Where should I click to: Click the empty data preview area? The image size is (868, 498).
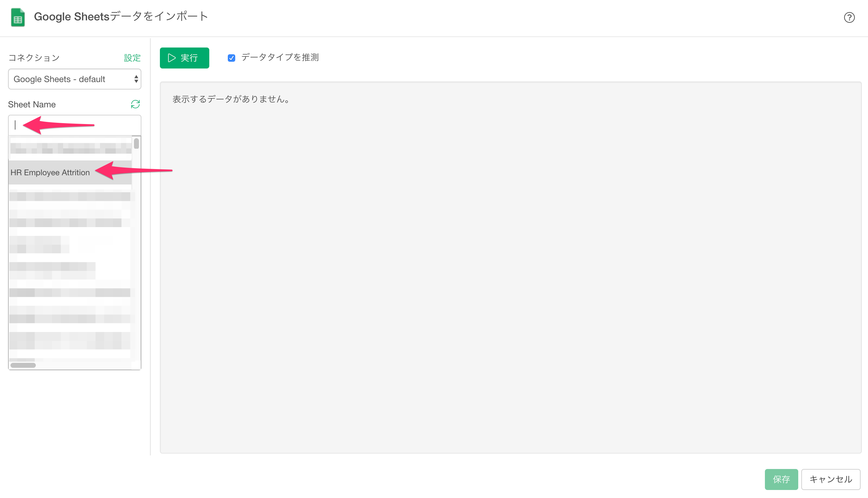click(x=511, y=268)
